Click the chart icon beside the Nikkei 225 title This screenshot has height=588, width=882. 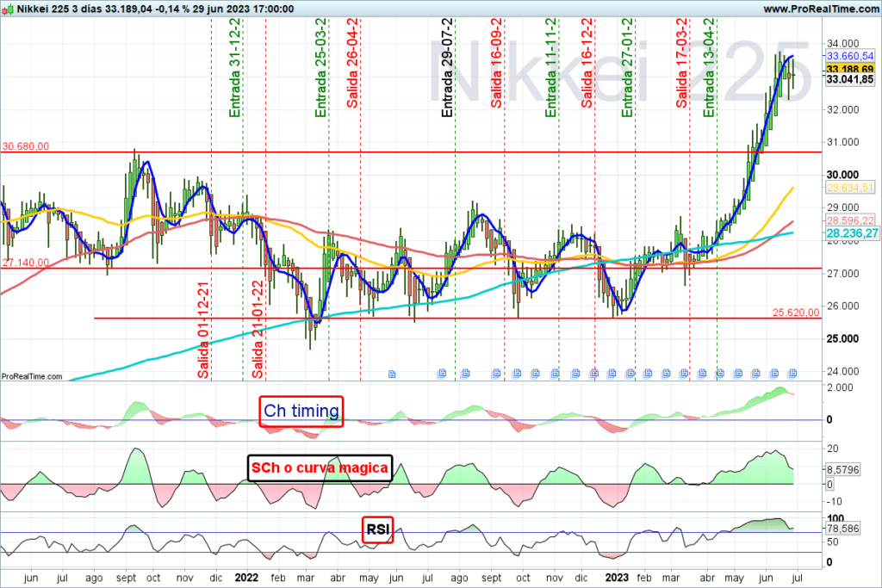[x=7, y=9]
